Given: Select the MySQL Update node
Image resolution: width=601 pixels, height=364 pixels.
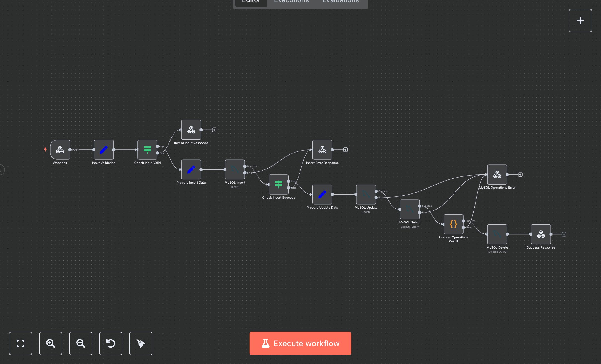Looking at the screenshot, I should pos(366,195).
